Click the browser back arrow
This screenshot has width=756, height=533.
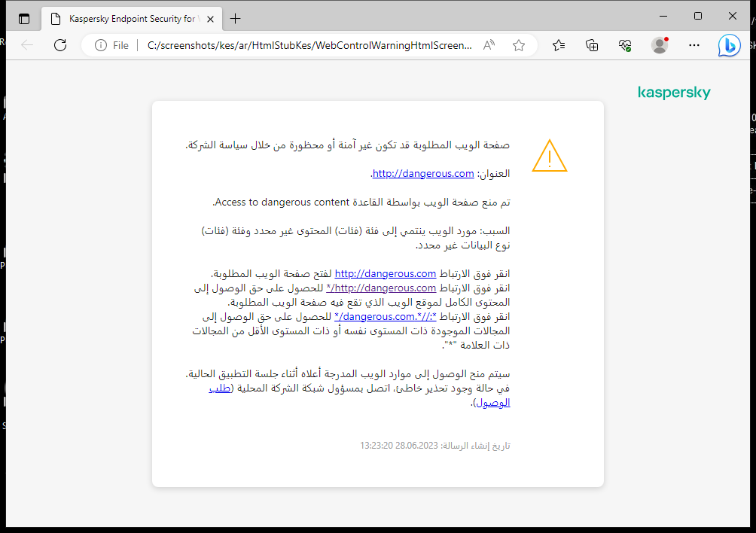click(x=27, y=45)
